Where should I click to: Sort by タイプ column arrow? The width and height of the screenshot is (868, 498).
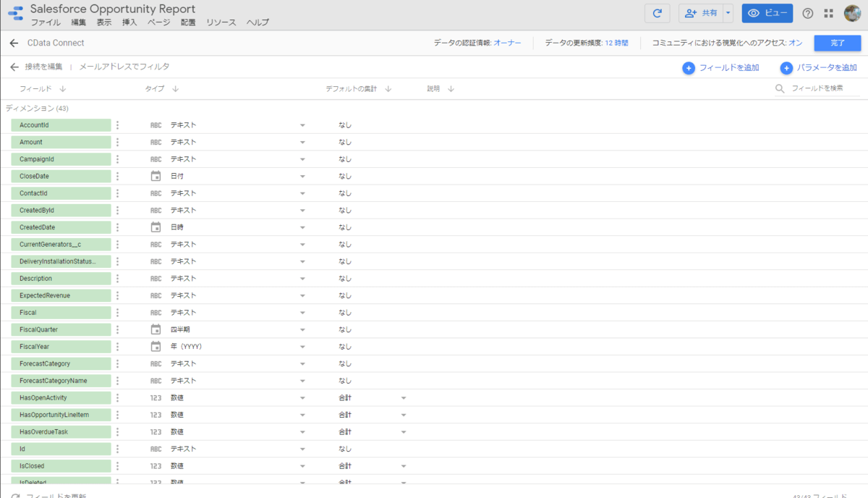tap(175, 89)
